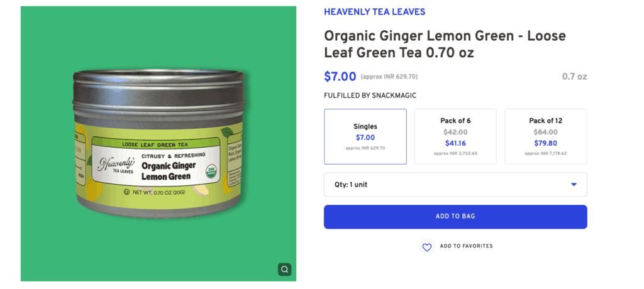Click the FULFILLED BY SNACKMAGIC label
The width and height of the screenshot is (644, 289).
tap(370, 95)
